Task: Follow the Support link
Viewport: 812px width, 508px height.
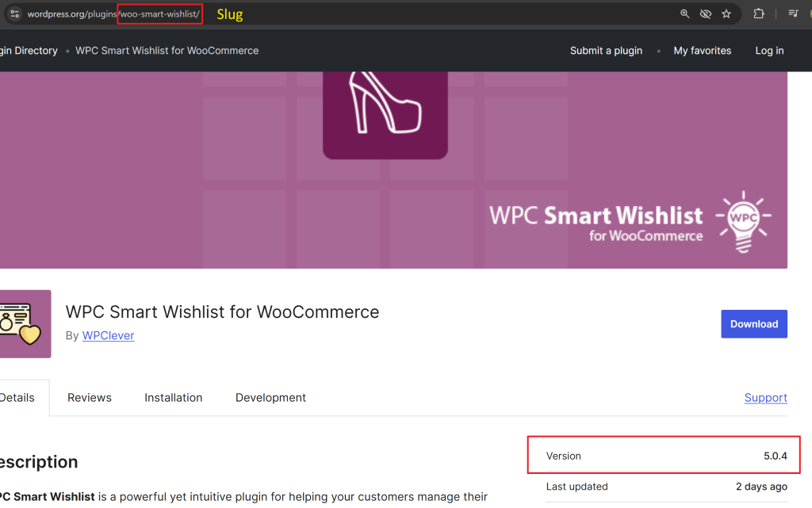Action: (x=765, y=398)
